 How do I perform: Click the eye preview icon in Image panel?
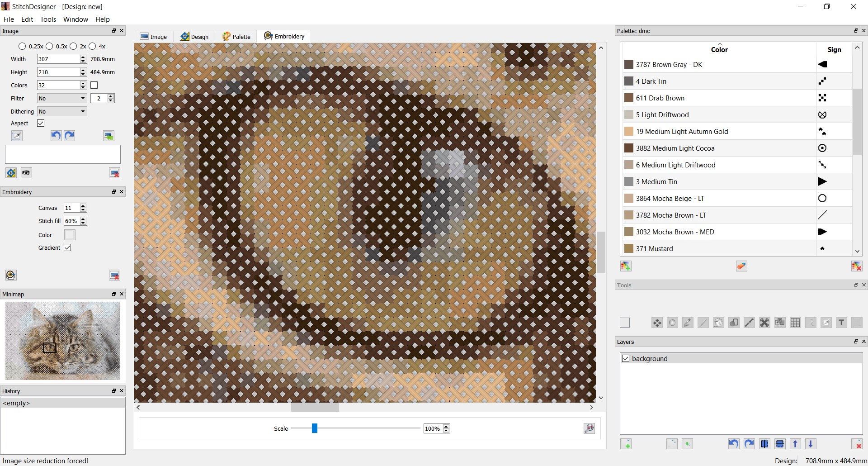coord(26,172)
